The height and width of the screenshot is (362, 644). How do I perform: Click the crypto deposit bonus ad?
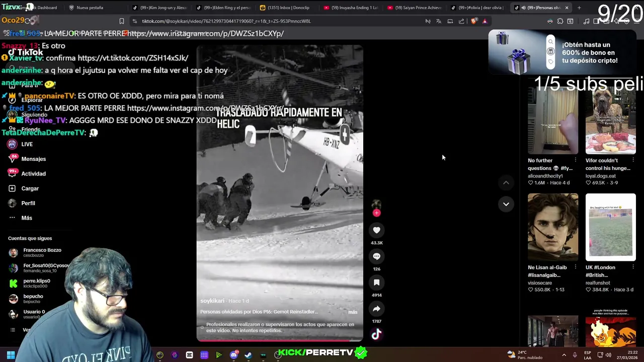point(562,52)
